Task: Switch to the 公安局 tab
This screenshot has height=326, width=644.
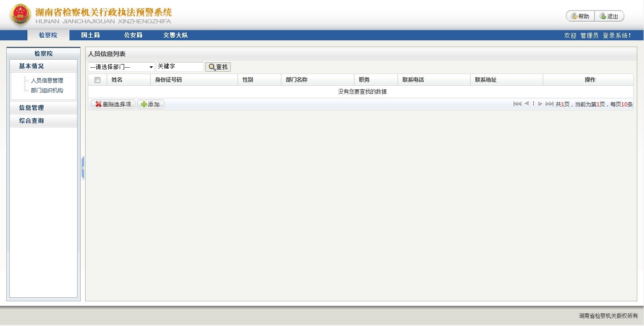Action: point(133,35)
